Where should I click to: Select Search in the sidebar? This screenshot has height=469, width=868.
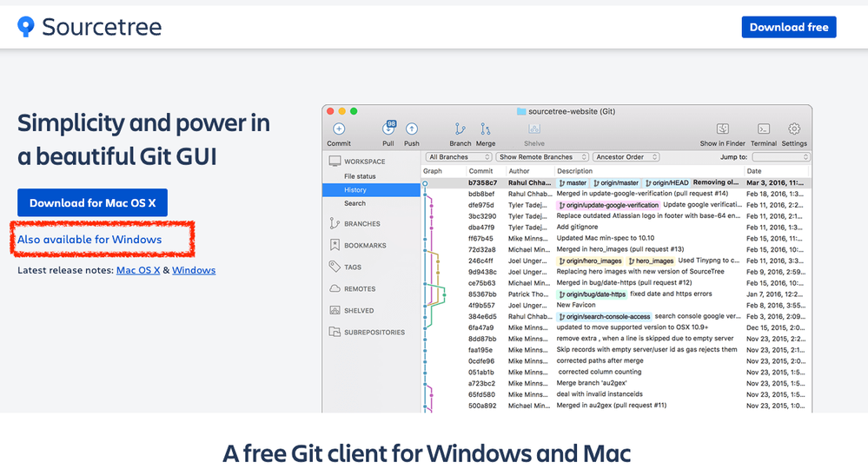(x=354, y=203)
